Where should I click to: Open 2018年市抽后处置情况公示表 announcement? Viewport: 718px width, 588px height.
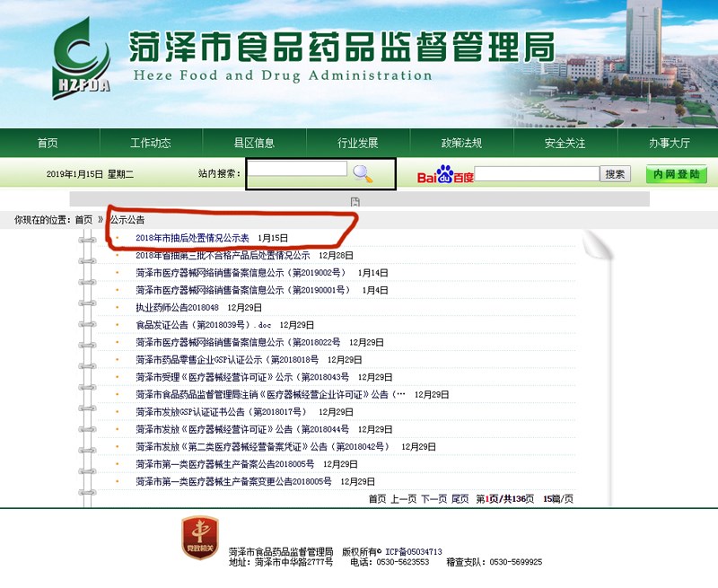coord(192,238)
